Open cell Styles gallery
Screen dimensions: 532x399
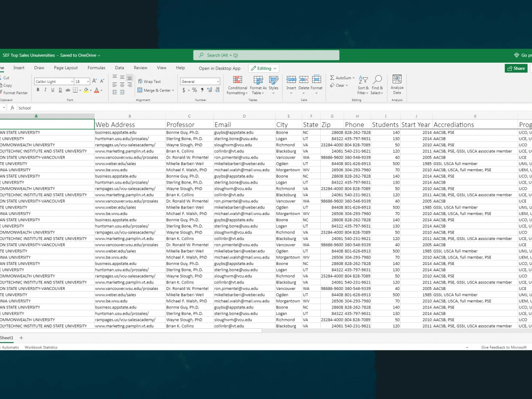click(x=273, y=85)
